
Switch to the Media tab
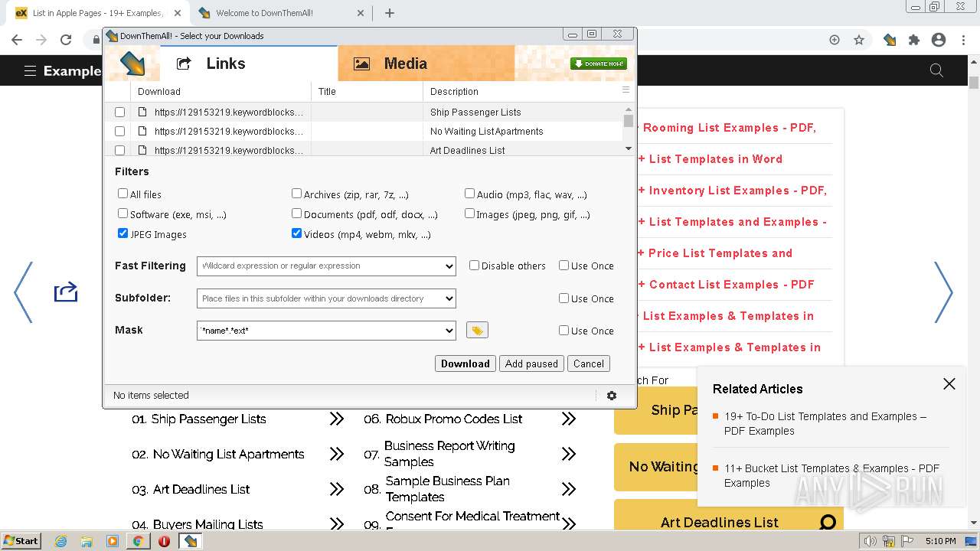pos(426,64)
